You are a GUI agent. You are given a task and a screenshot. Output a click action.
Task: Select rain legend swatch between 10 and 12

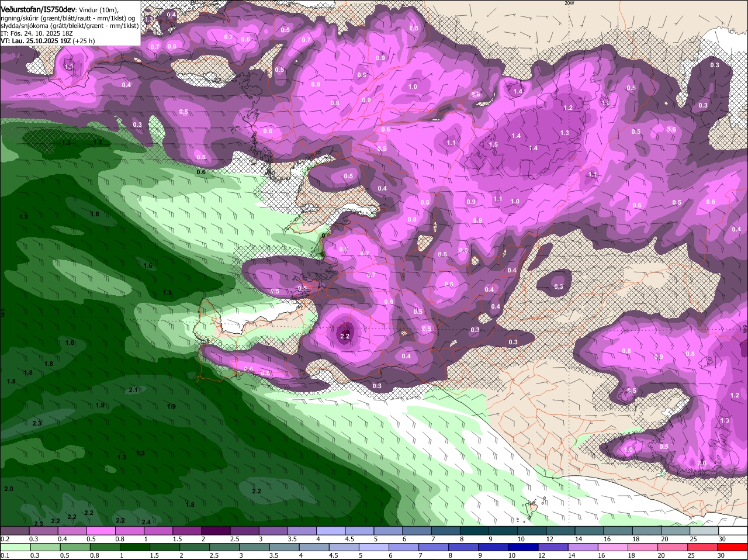click(x=523, y=548)
